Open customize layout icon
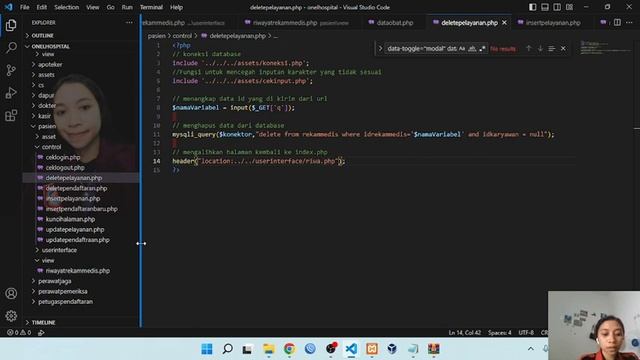The height and width of the screenshot is (360, 640). [x=569, y=7]
